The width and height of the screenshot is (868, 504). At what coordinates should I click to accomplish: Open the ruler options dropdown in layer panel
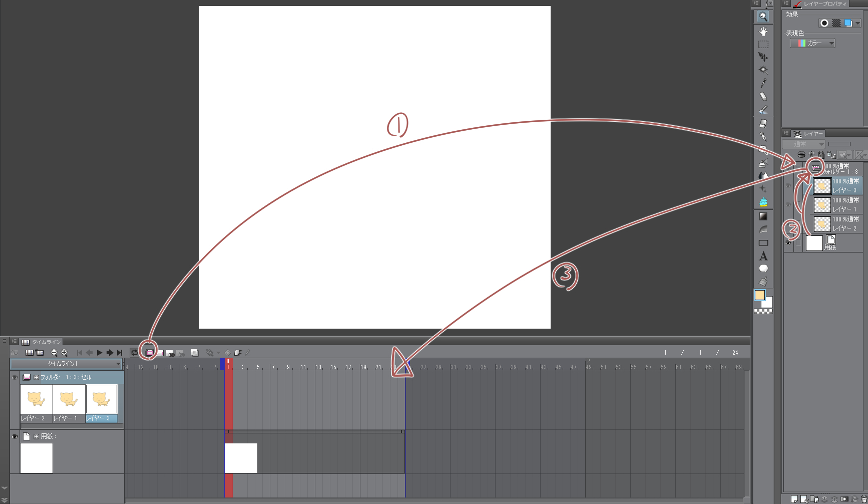860,155
